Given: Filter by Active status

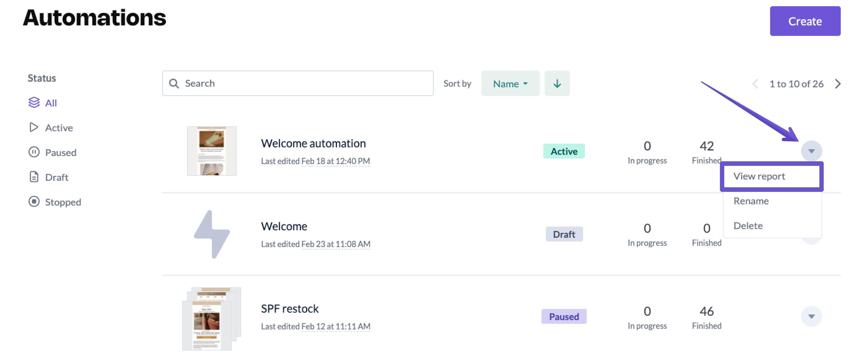Looking at the screenshot, I should pos(59,128).
